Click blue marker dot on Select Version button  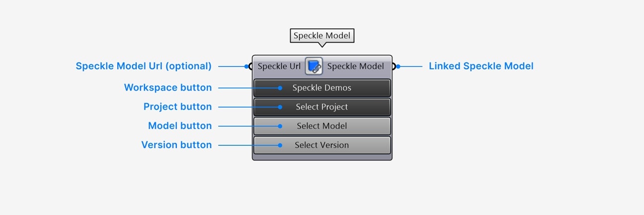coord(280,145)
